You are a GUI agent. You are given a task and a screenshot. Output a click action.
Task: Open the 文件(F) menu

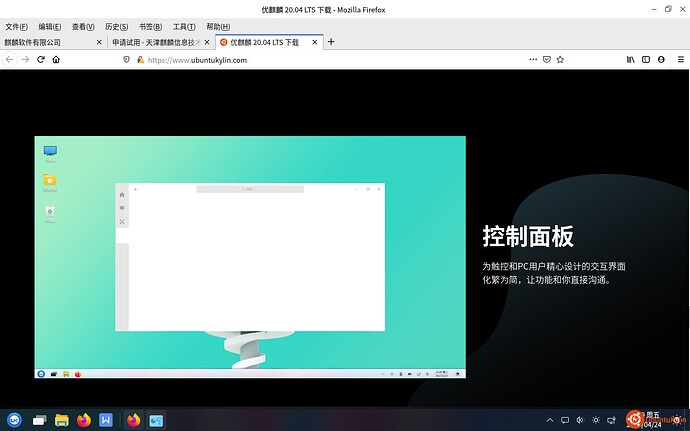[17, 27]
